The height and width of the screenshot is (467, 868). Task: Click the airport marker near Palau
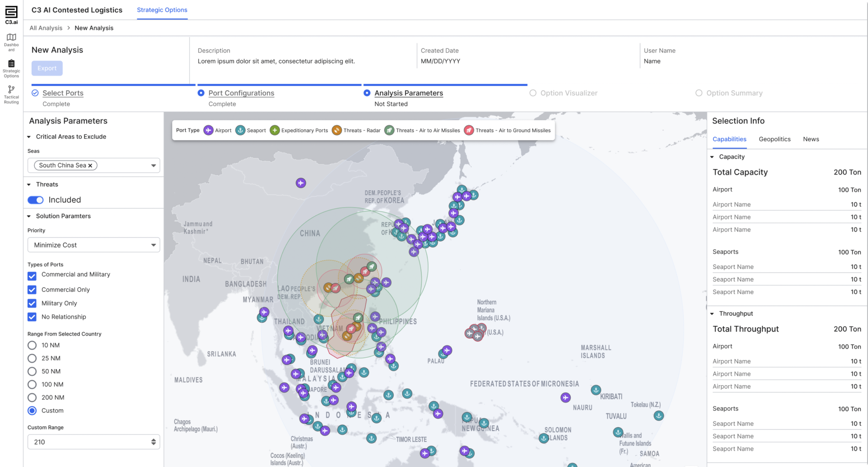(447, 350)
